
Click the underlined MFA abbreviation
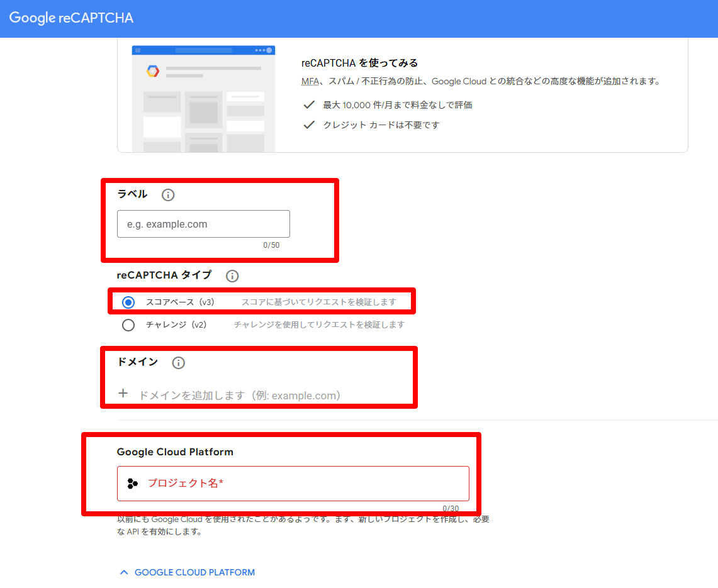tap(310, 82)
